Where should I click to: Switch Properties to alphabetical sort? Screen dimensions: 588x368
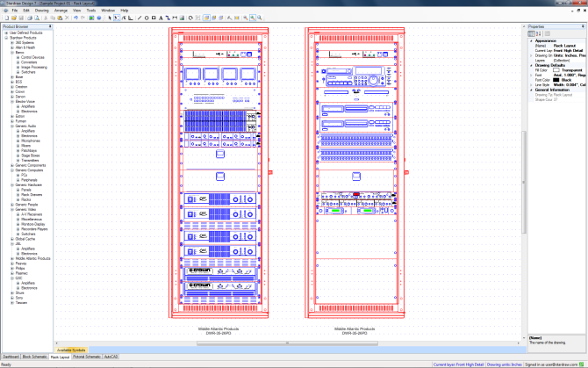click(537, 33)
